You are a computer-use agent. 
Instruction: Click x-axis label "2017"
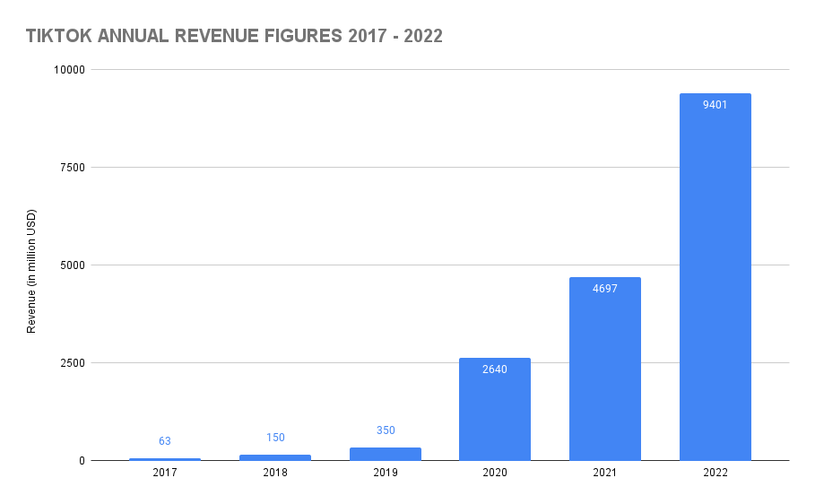click(165, 473)
